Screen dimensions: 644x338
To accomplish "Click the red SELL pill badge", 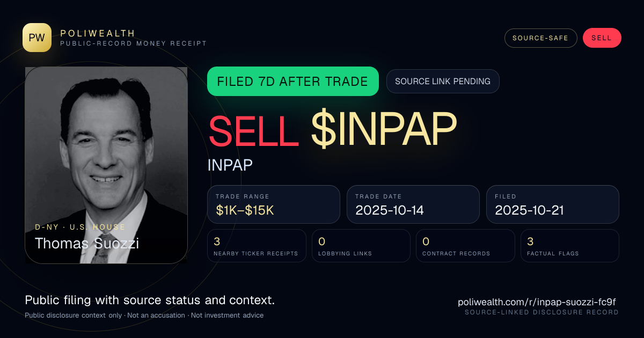I will point(602,38).
